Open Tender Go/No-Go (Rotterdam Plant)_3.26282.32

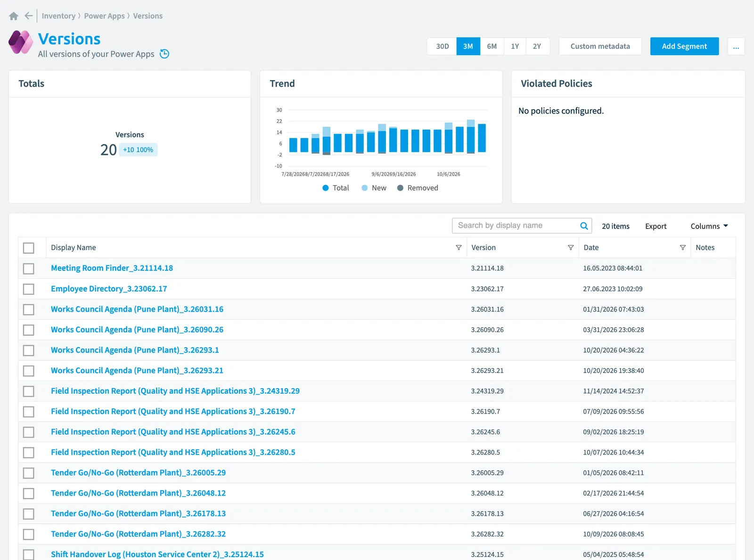(138, 534)
